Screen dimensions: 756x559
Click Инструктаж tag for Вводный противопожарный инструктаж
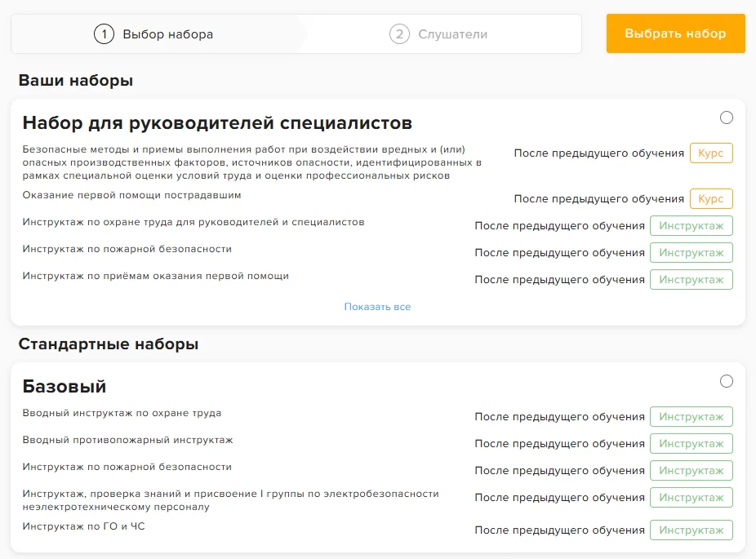pos(692,443)
